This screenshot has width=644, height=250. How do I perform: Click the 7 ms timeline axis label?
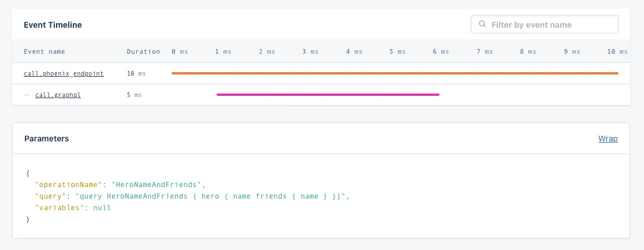pos(485,52)
